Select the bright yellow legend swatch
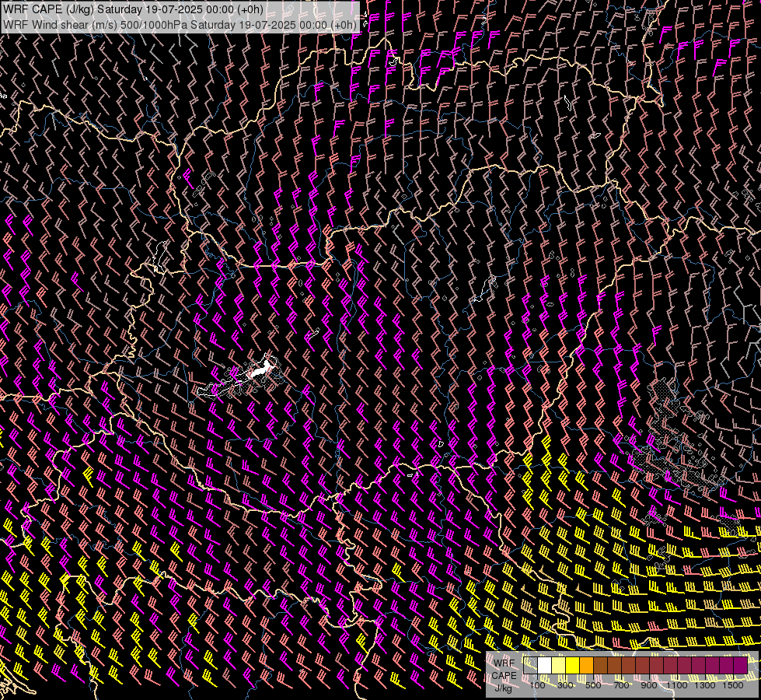 (x=573, y=666)
